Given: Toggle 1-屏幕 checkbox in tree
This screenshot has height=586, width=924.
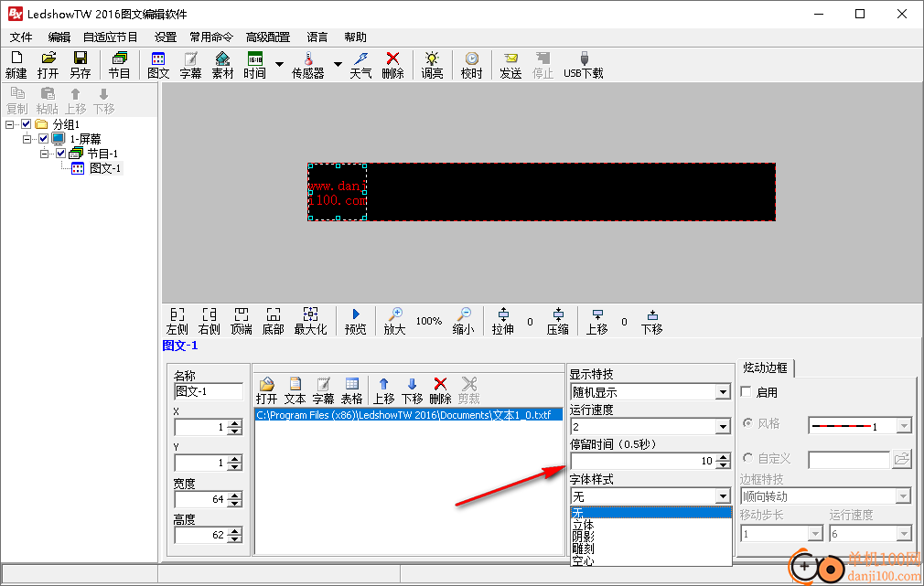Looking at the screenshot, I should [x=43, y=139].
